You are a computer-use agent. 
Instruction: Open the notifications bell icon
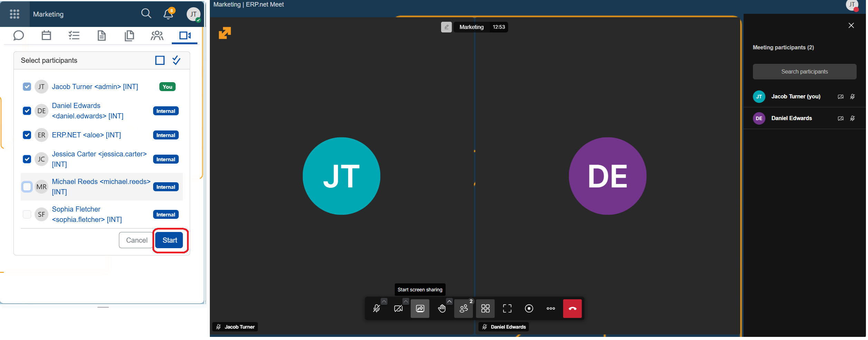pos(168,14)
